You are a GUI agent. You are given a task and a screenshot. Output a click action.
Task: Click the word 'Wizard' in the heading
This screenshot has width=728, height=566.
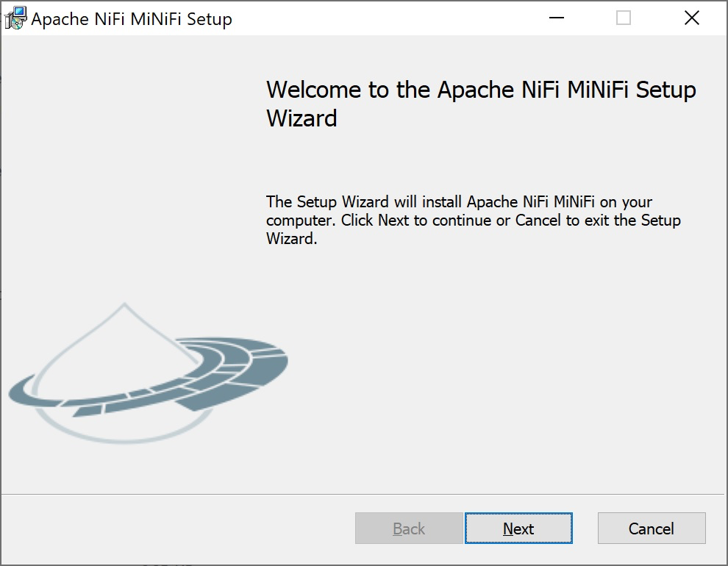click(x=301, y=118)
